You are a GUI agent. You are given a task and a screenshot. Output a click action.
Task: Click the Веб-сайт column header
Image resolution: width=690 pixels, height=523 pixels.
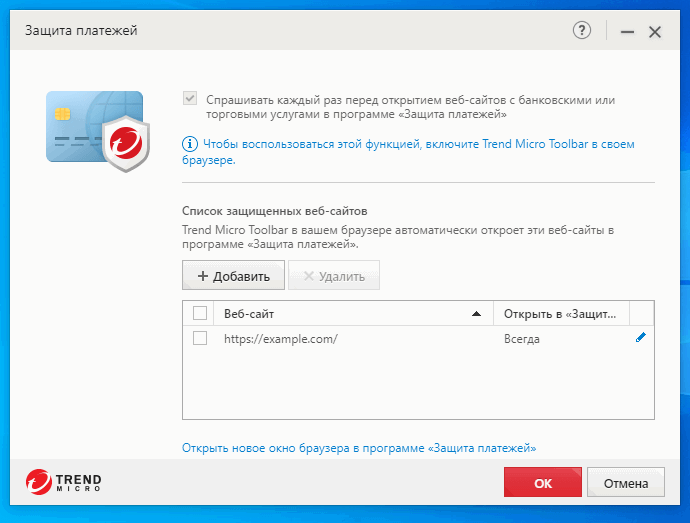coord(353,313)
